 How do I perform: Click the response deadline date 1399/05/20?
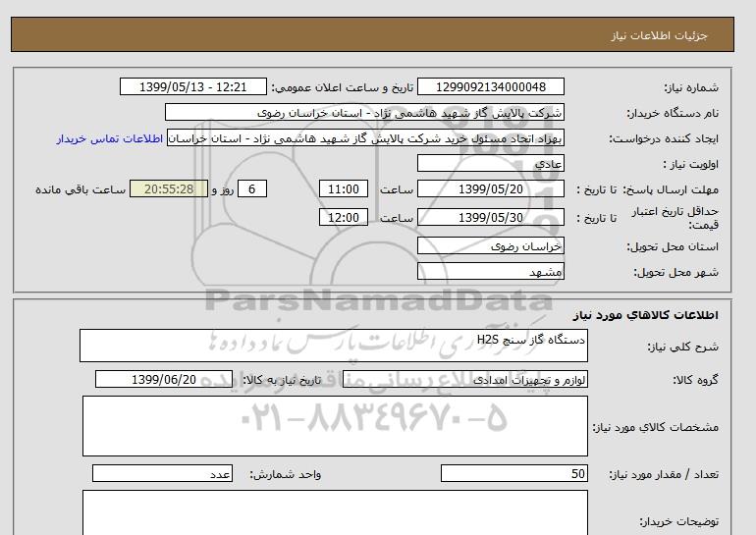point(490,188)
